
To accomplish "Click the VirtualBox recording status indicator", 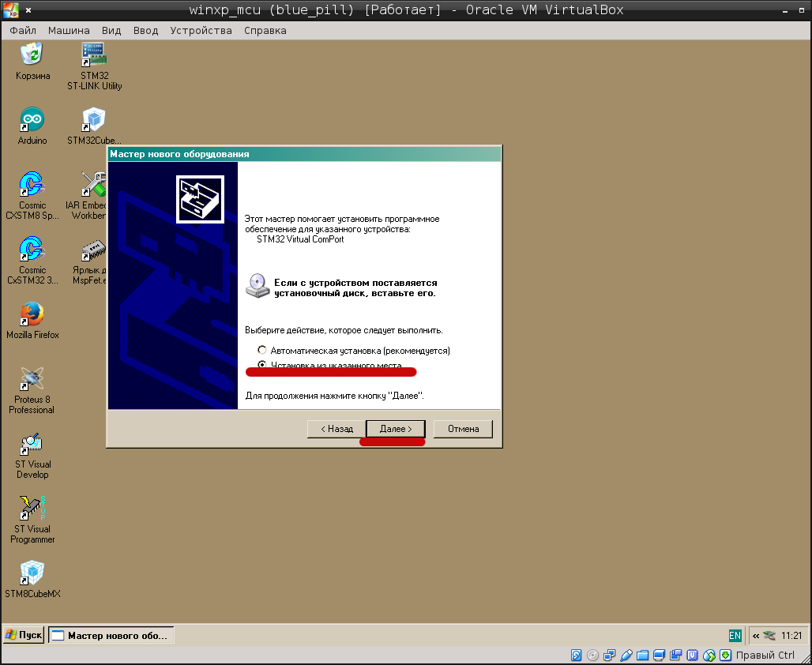I will [x=676, y=656].
